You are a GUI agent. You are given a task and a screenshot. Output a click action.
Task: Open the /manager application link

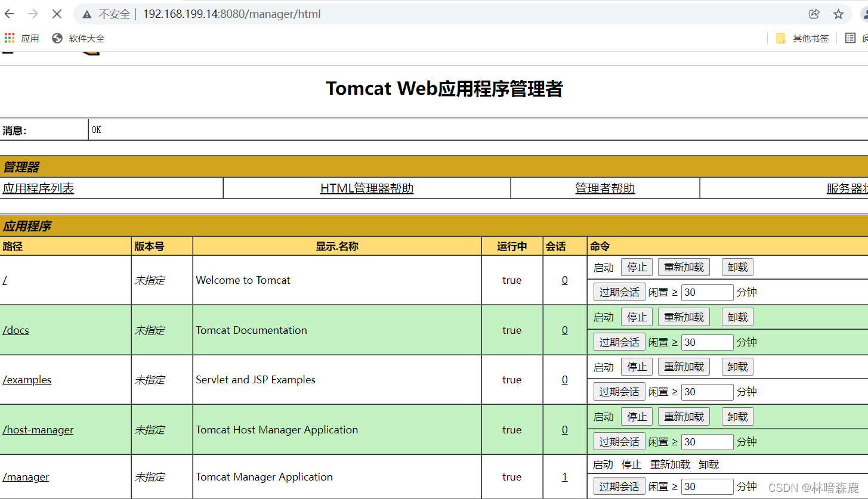click(x=26, y=477)
